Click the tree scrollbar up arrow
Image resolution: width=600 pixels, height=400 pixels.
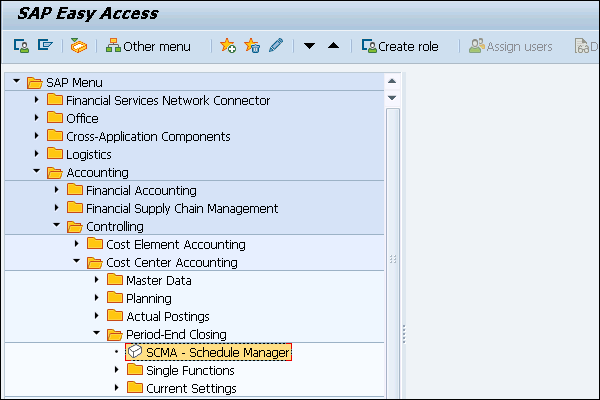[x=393, y=80]
